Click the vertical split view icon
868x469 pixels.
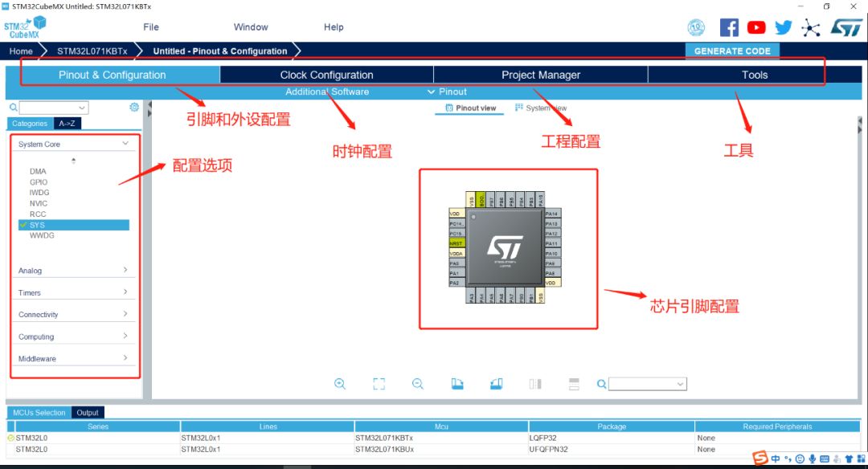click(x=535, y=384)
